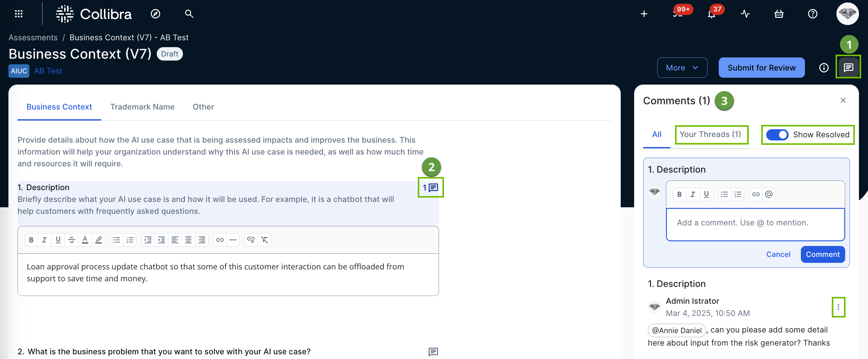The width and height of the screenshot is (868, 359).
Task: Click the shopping basket icon
Action: [779, 14]
